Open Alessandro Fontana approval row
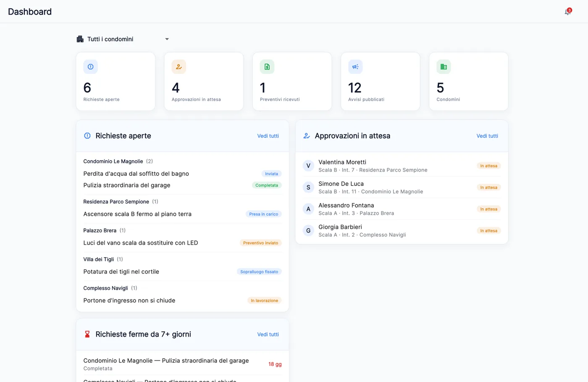 tap(402, 209)
